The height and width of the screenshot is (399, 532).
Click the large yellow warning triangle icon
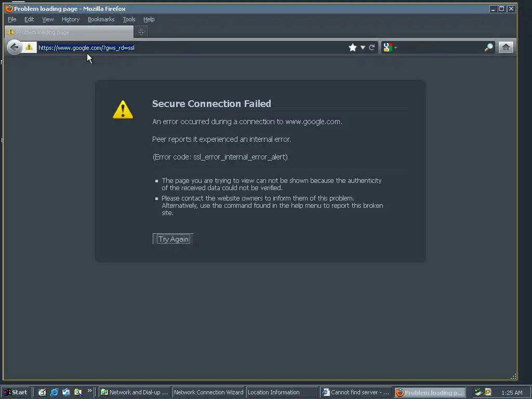[x=123, y=110]
